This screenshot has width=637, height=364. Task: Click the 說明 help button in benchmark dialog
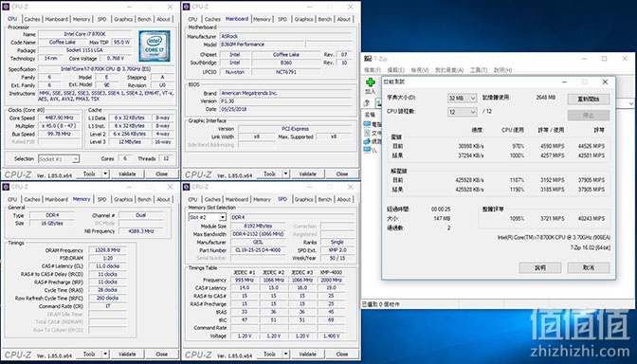coord(540,267)
